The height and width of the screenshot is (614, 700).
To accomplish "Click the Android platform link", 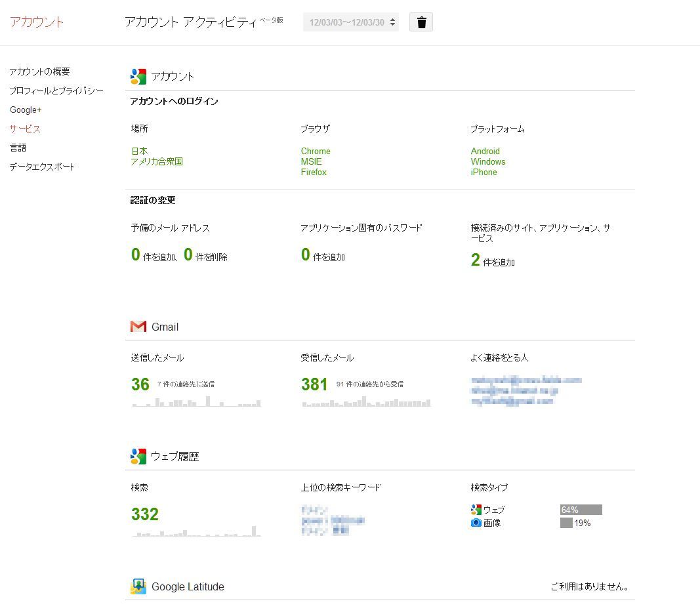I will (x=485, y=151).
